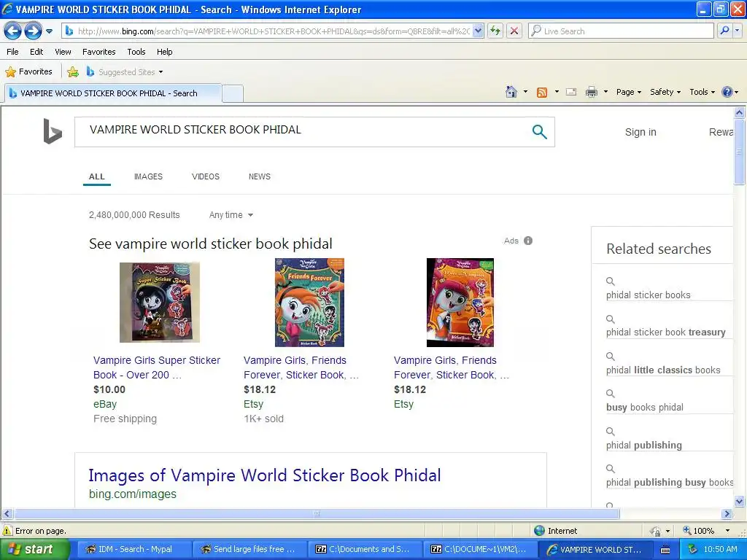Click the browser Forward arrow button
747x560 pixels.
pos(33,31)
